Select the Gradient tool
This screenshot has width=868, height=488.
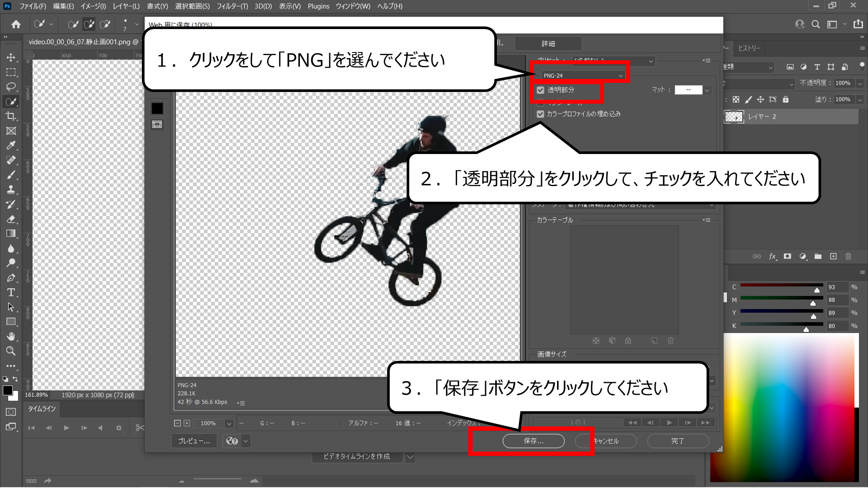point(11,234)
